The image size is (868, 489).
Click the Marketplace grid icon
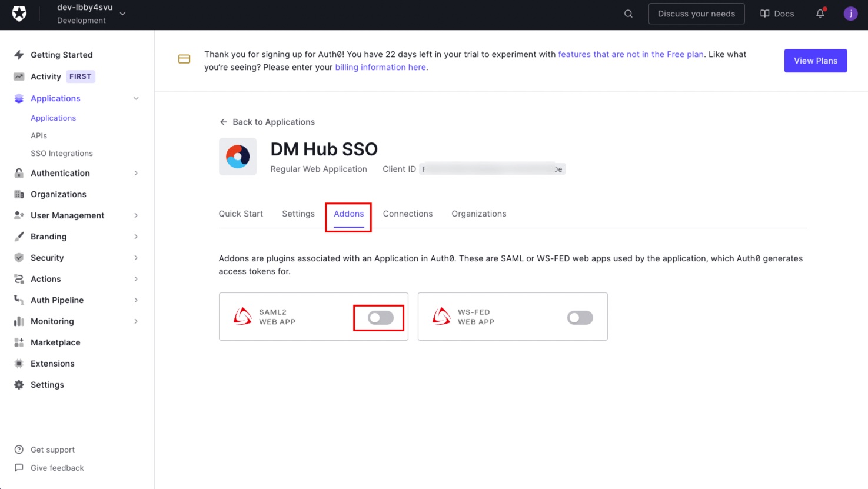(x=19, y=342)
